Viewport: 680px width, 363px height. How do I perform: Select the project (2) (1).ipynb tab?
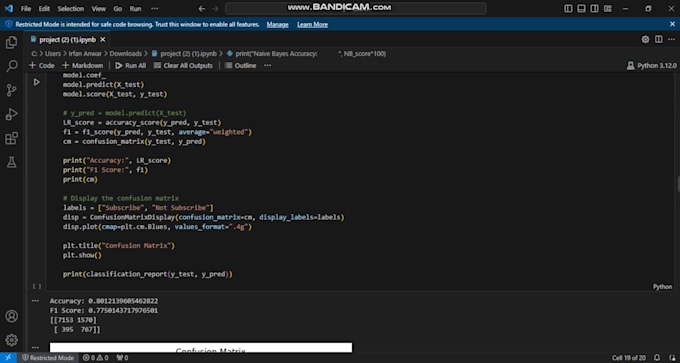pos(67,39)
